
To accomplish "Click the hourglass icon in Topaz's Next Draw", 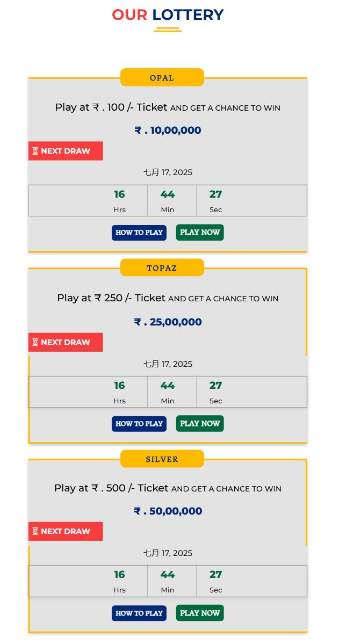I will [x=35, y=342].
